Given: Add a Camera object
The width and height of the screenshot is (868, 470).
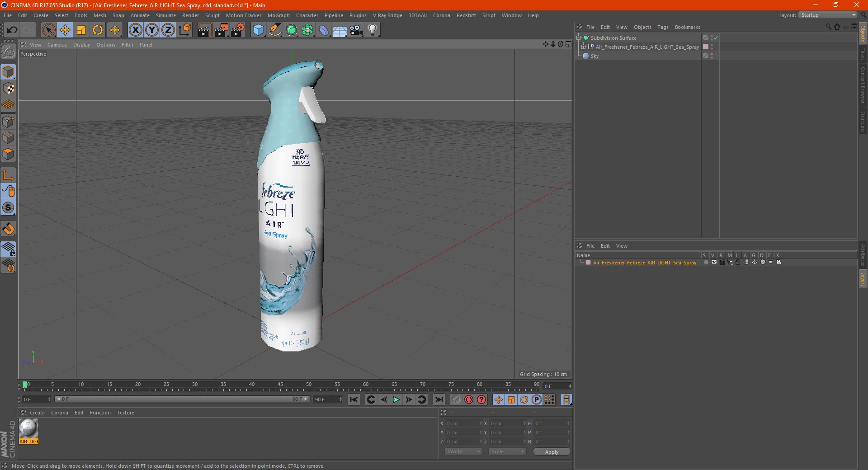Looking at the screenshot, I should [x=356, y=30].
